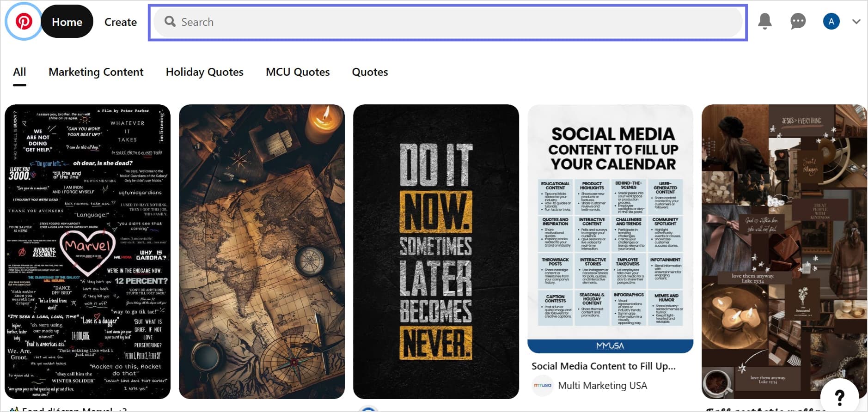868x412 pixels.
Task: Focus the Search input field
Action: pyautogui.click(x=447, y=22)
